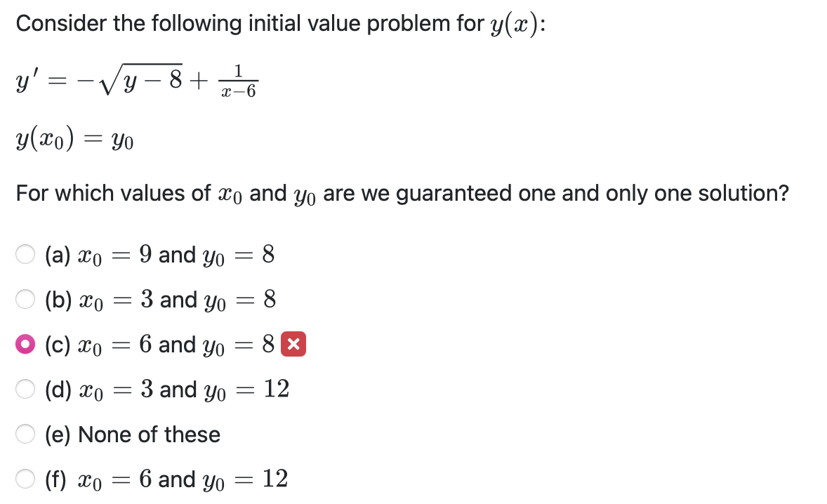
Task: Click the question prompt about guaranteed solutions
Action: [x=402, y=193]
